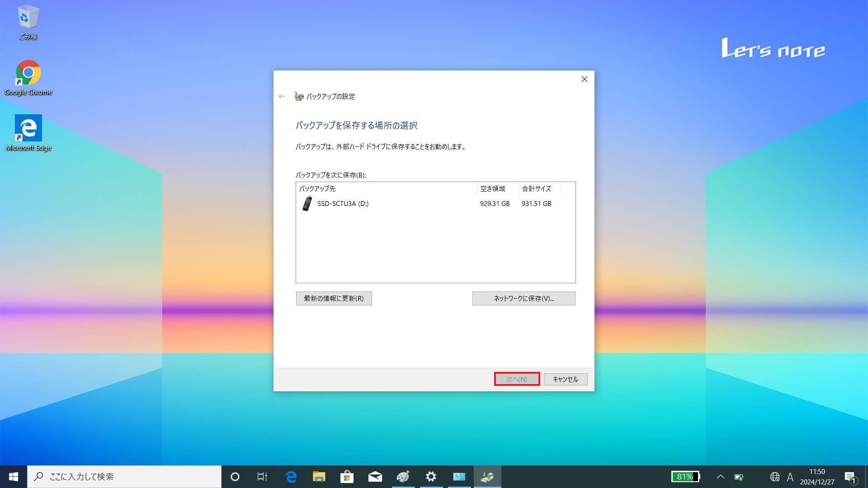Image resolution: width=868 pixels, height=488 pixels.
Task: Click the ネットワークに保存(V)... button
Action: pyautogui.click(x=524, y=298)
